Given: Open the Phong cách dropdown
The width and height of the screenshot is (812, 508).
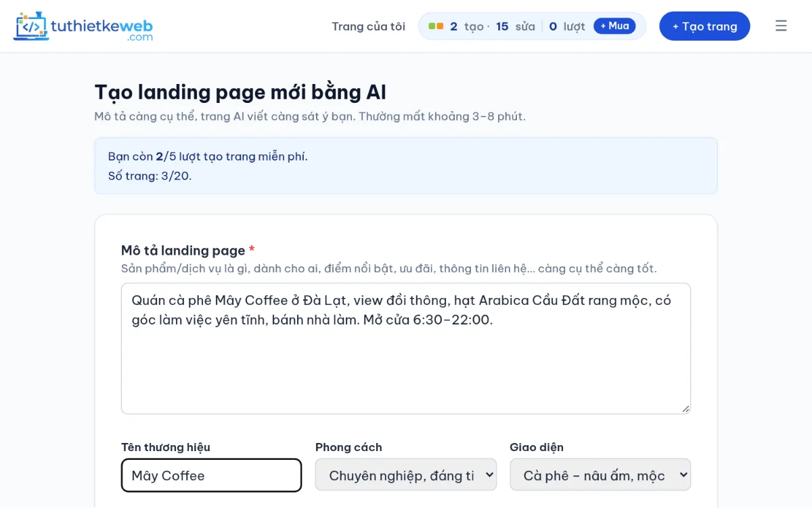Looking at the screenshot, I should [406, 475].
